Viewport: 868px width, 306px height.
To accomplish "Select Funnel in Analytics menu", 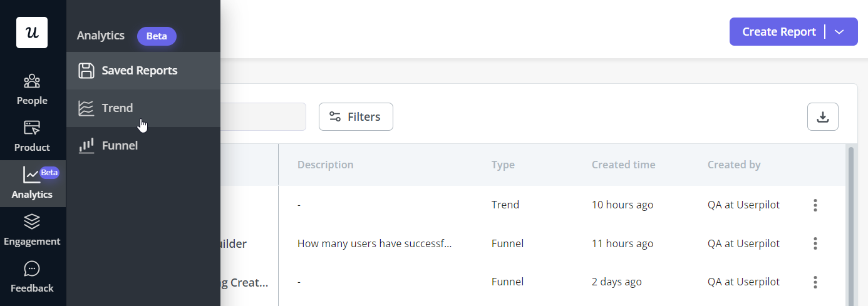I will coord(143,146).
